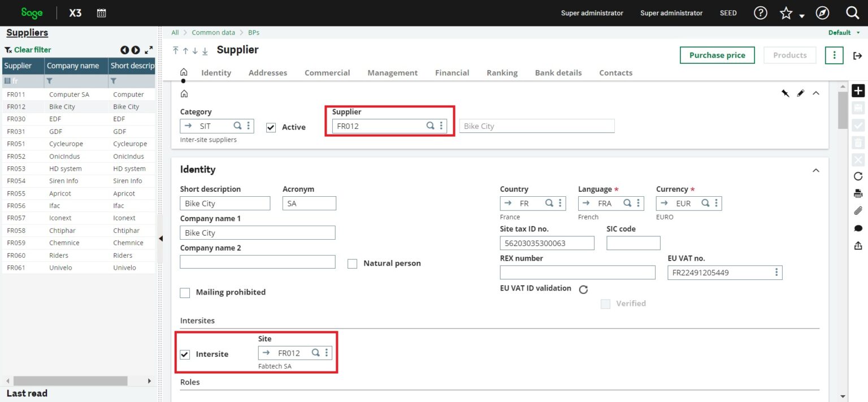Click the REX number input field
This screenshot has width=868, height=402.
pyautogui.click(x=578, y=273)
